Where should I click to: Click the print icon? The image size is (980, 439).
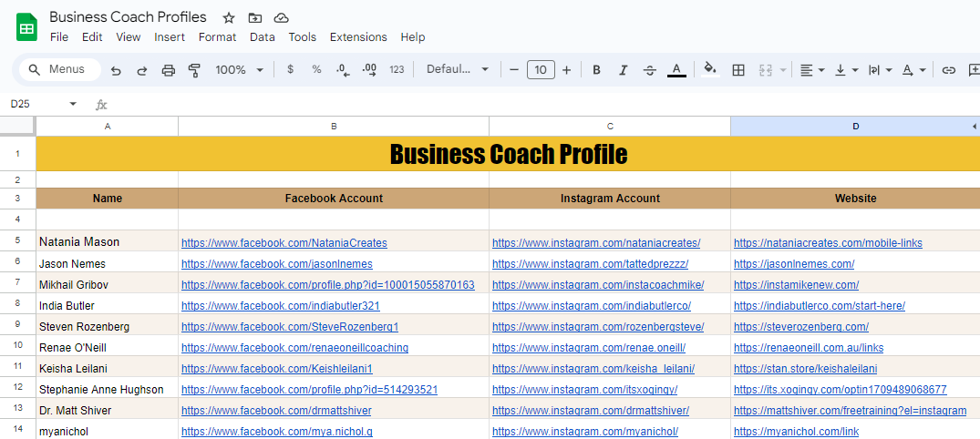pos(168,70)
